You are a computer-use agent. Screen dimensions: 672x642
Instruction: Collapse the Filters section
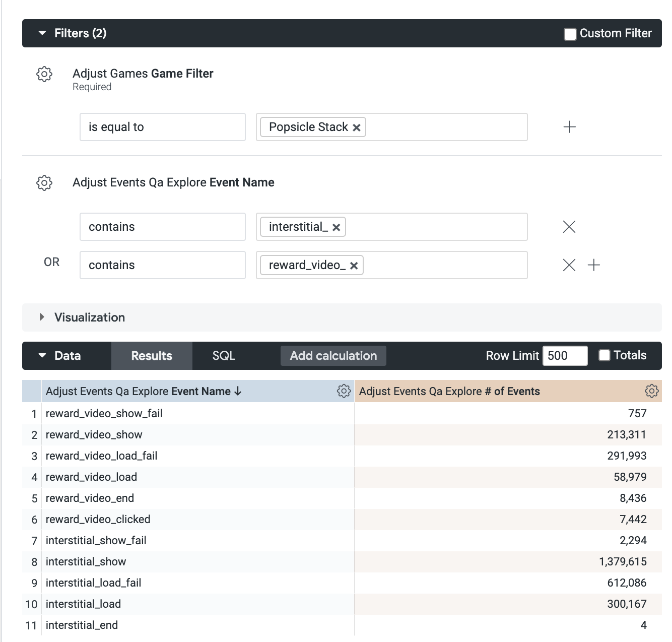(x=42, y=33)
